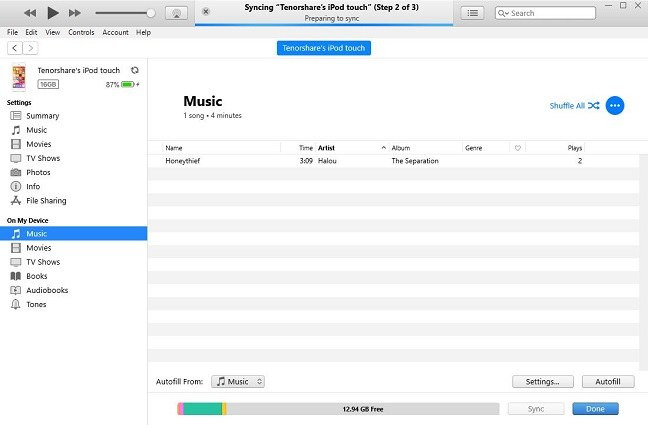Open the blue more options ellipsis button
Viewport: 648px width, 425px height.
point(615,106)
